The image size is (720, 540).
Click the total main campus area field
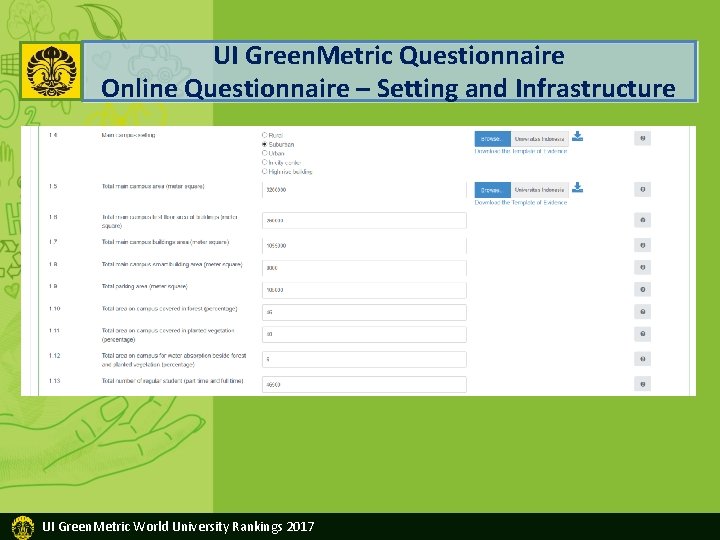click(x=364, y=190)
